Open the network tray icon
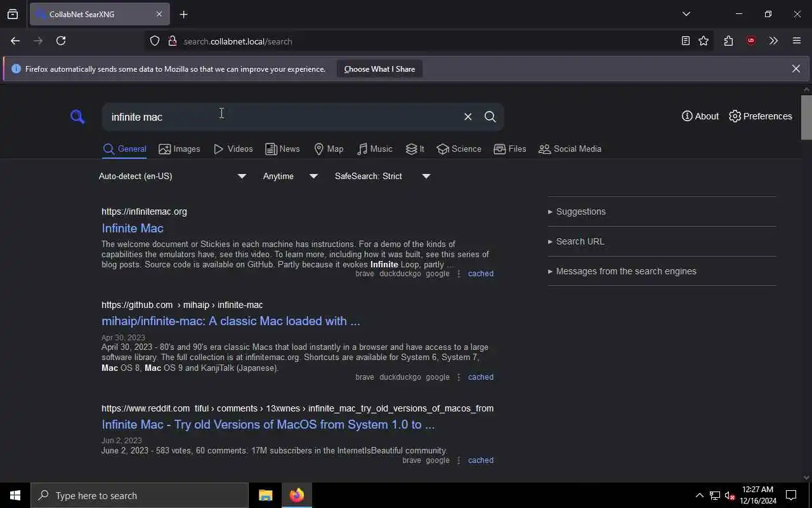 (714, 495)
